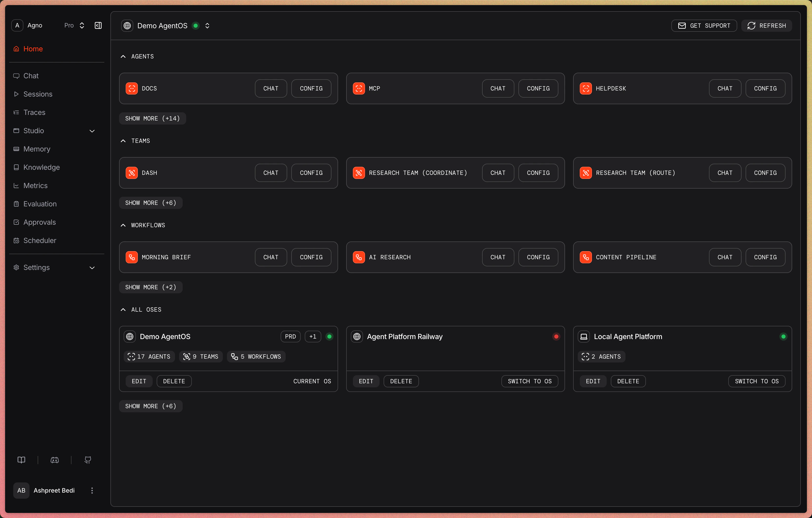The image size is (812, 518).
Task: Open the documentation book icon
Action: (x=21, y=460)
